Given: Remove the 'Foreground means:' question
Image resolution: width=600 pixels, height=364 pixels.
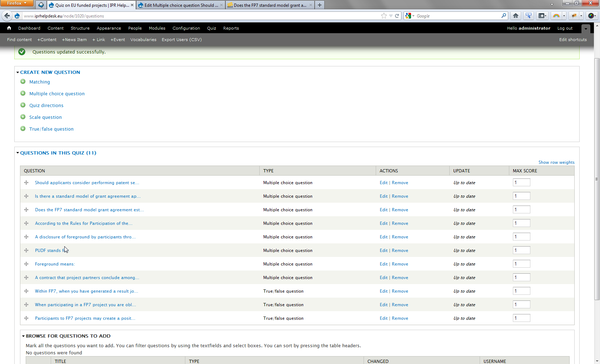Looking at the screenshot, I should pyautogui.click(x=400, y=264).
